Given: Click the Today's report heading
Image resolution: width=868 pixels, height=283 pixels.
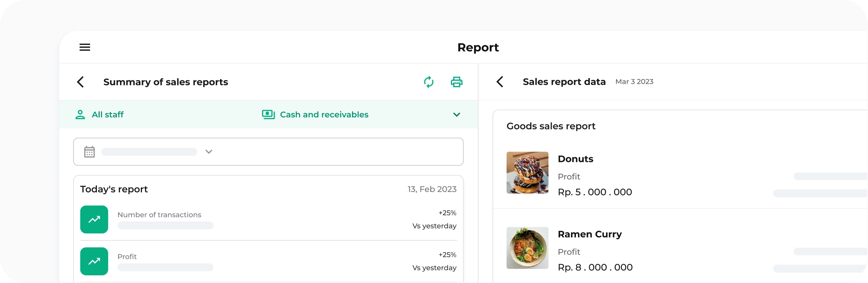Looking at the screenshot, I should pyautogui.click(x=114, y=189).
